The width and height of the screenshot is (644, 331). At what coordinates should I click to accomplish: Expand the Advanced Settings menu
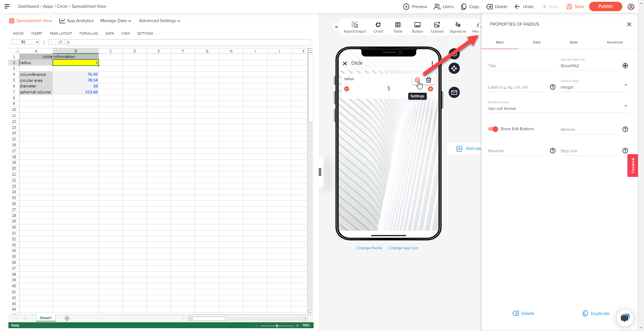(159, 21)
